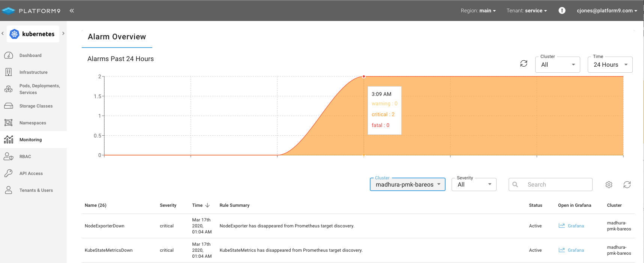Open Infrastructure section
This screenshot has height=263, width=644.
[33, 72]
